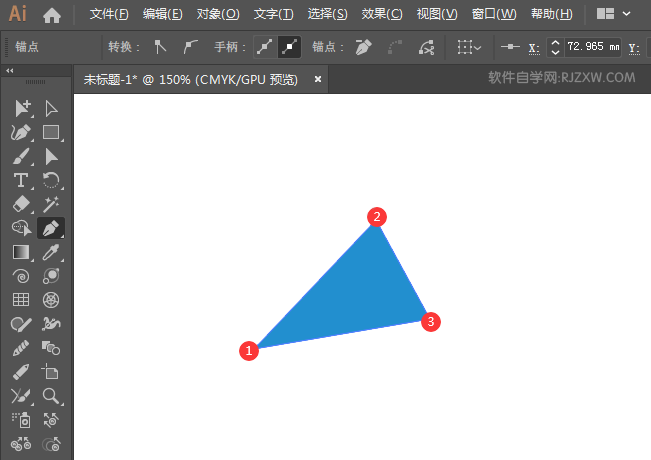
Task: Choose the Paintbrush tool
Action: tap(21, 157)
